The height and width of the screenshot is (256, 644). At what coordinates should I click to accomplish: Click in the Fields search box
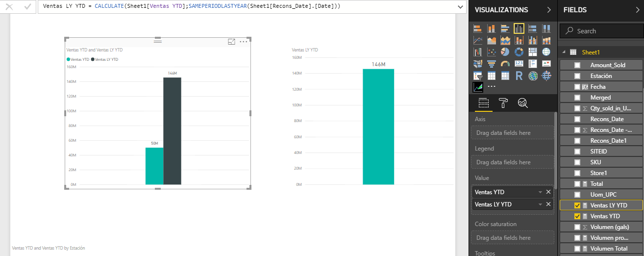click(601, 31)
